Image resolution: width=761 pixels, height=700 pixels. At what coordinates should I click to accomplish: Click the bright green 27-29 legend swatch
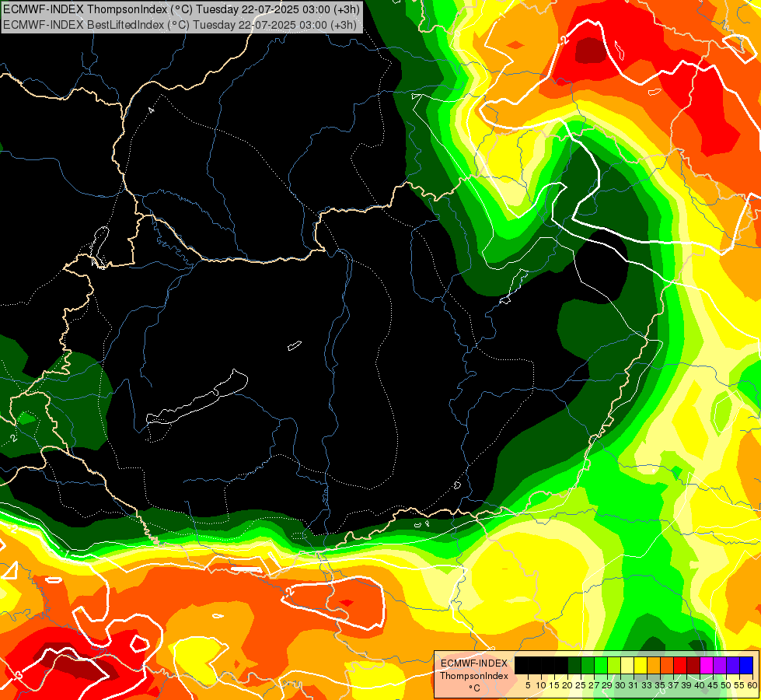point(601,665)
